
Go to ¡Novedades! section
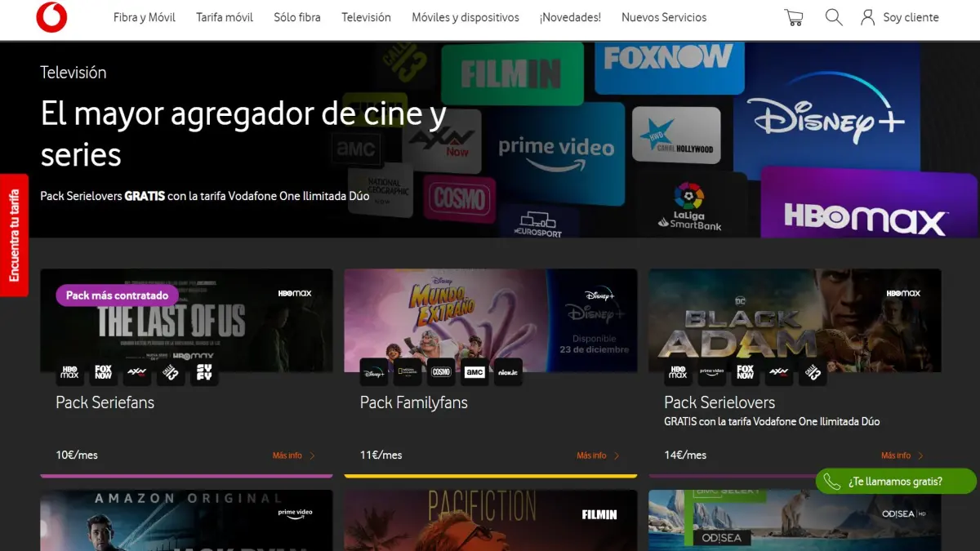point(570,17)
